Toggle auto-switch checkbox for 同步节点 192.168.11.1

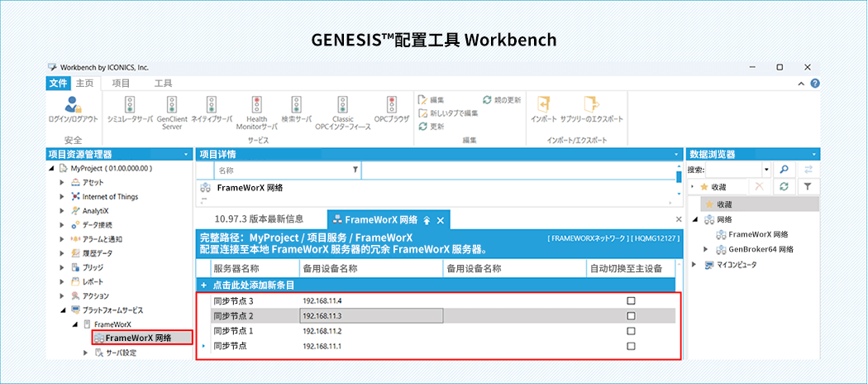click(631, 346)
